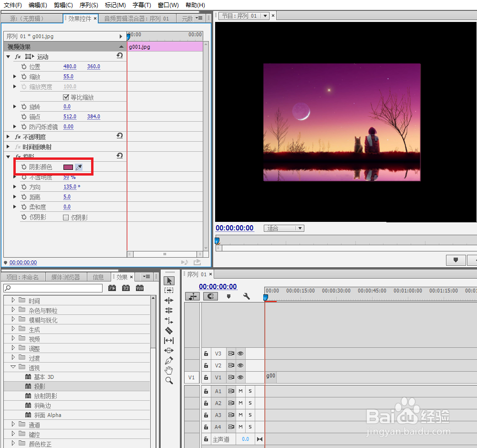Viewport: 477px width, 448px height.
Task: Open Program sequence dropdown arrow
Action: tap(265, 16)
